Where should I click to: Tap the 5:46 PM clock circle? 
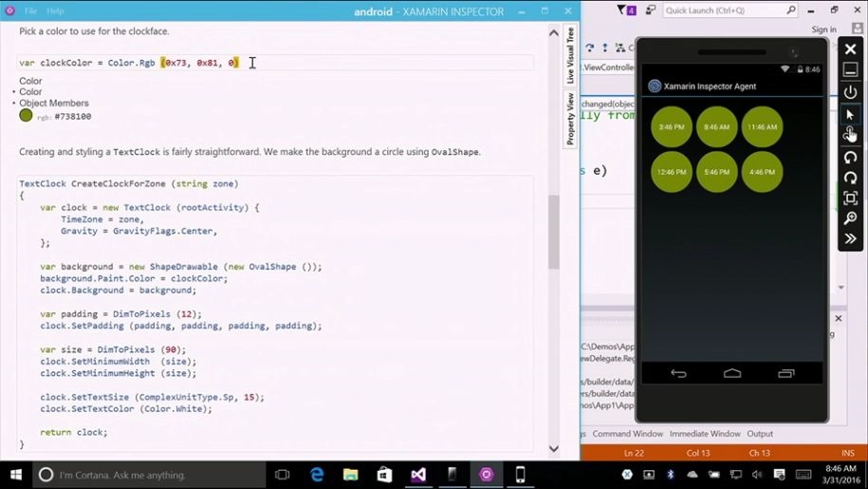click(717, 172)
